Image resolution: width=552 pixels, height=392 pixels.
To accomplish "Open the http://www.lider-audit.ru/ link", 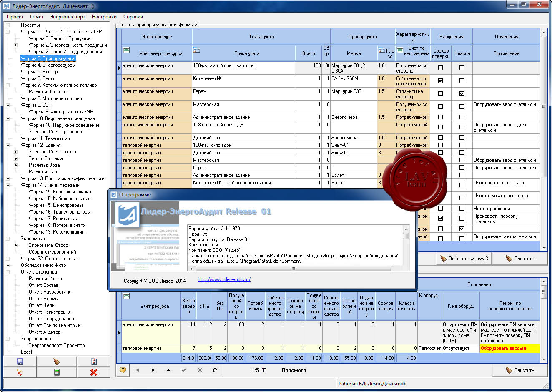I will click(x=224, y=279).
